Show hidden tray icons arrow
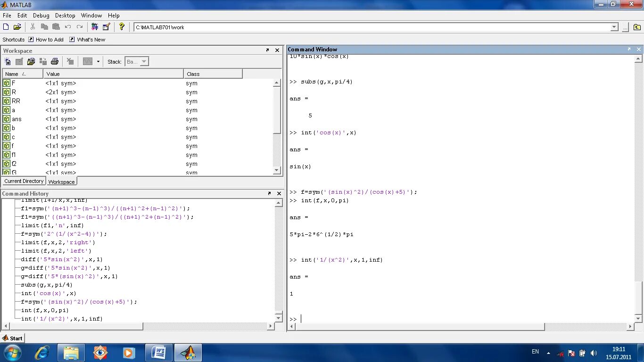The width and height of the screenshot is (644, 362). pos(548,353)
